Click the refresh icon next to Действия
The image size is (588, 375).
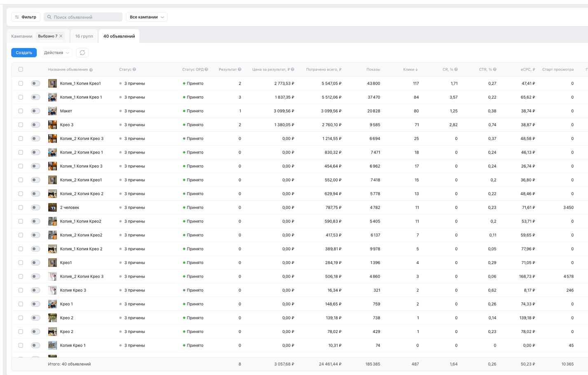[x=82, y=53]
